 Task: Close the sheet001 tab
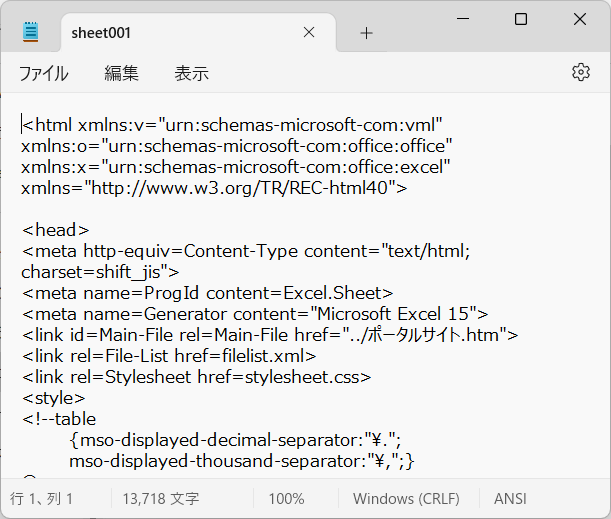click(309, 33)
